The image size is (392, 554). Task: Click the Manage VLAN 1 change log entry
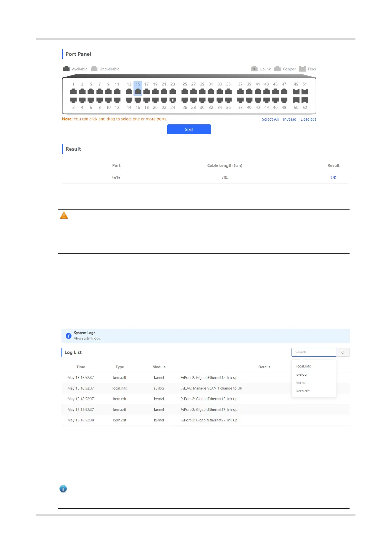(x=211, y=388)
